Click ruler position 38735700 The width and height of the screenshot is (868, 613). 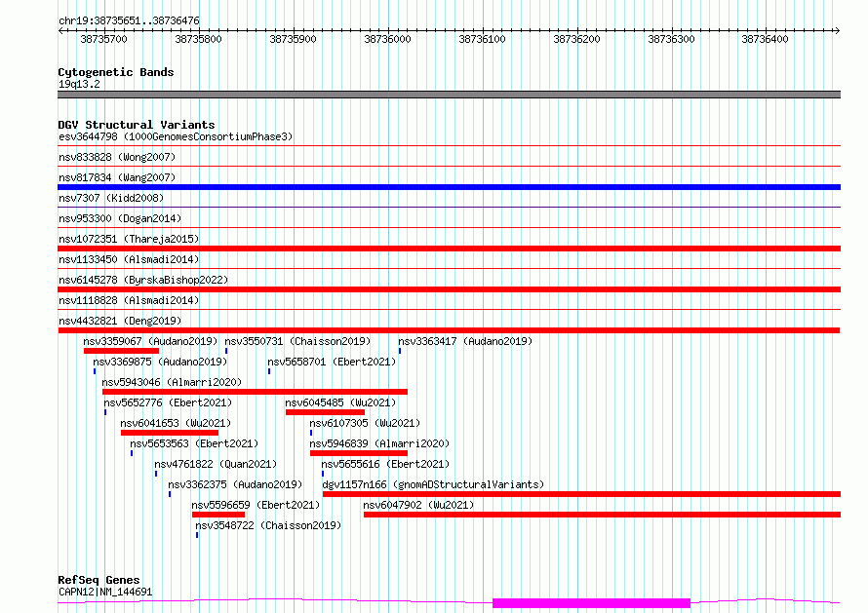(x=104, y=39)
